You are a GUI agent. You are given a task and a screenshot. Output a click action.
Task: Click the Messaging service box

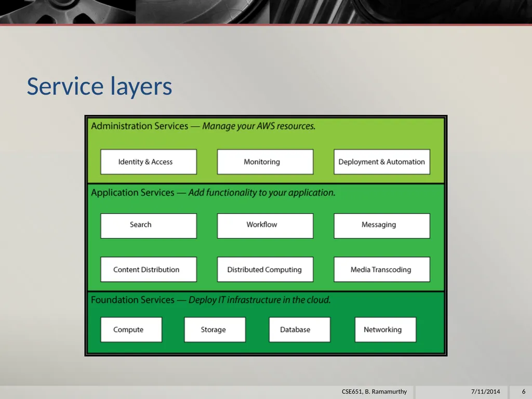click(382, 225)
